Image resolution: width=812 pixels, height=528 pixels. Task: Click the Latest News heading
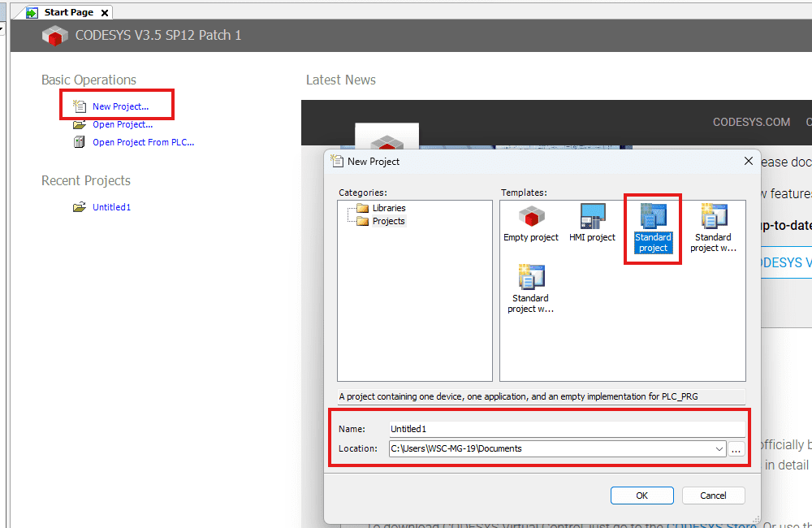click(x=341, y=80)
